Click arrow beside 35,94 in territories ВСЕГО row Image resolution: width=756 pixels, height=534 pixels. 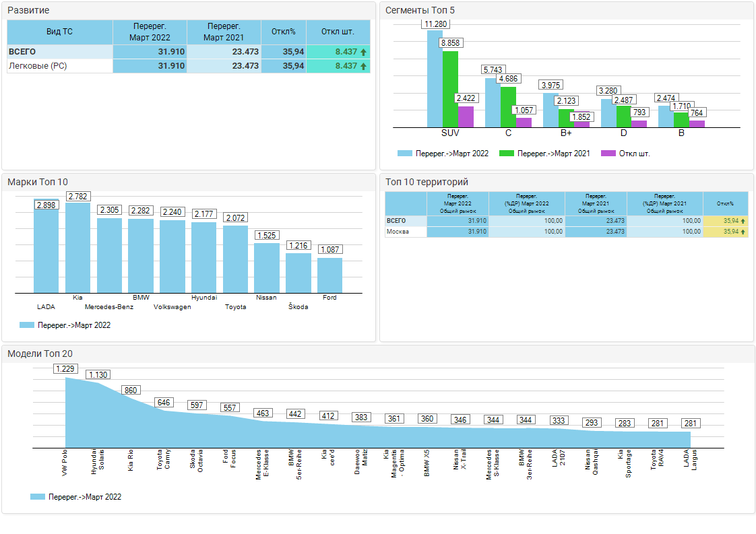click(743, 221)
